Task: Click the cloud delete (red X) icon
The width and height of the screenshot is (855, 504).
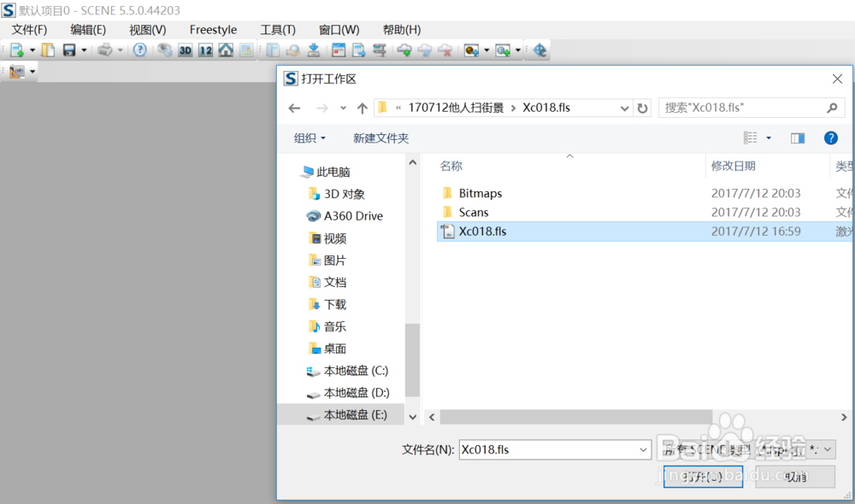Action: pos(445,50)
